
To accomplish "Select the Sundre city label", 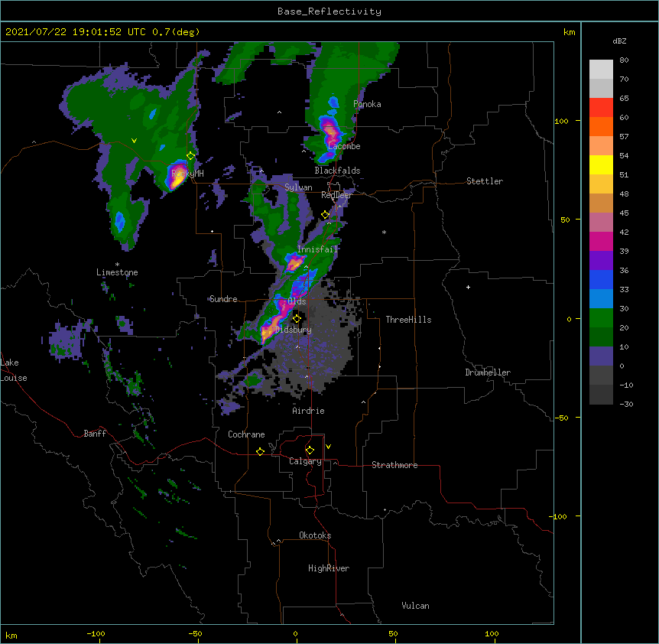I will [x=223, y=299].
